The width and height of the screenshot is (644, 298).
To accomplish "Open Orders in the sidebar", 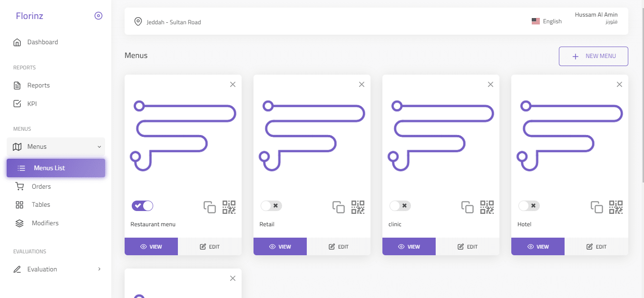I will coord(41,186).
